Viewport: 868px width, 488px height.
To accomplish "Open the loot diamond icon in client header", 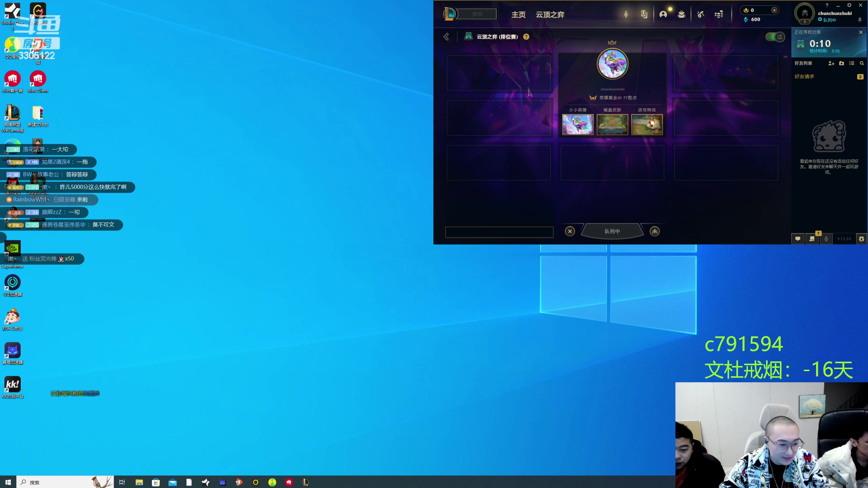I will coord(626,14).
